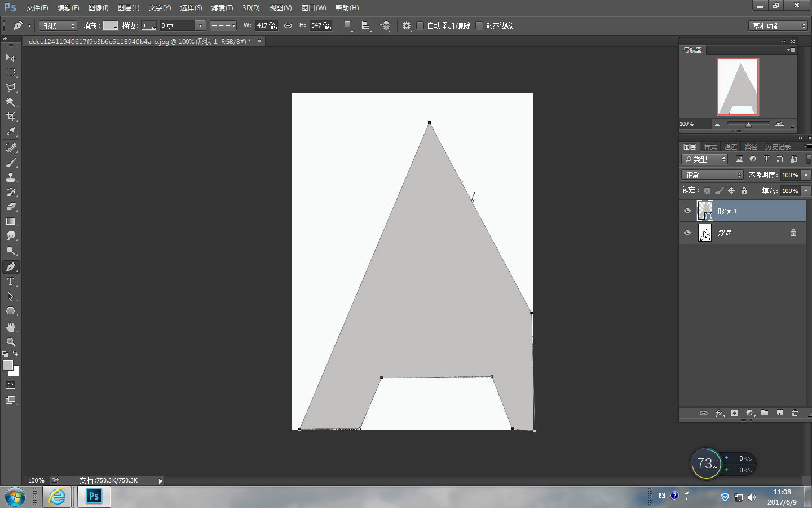This screenshot has height=508, width=812.
Task: Select the Zoom tool
Action: pyautogui.click(x=11, y=342)
